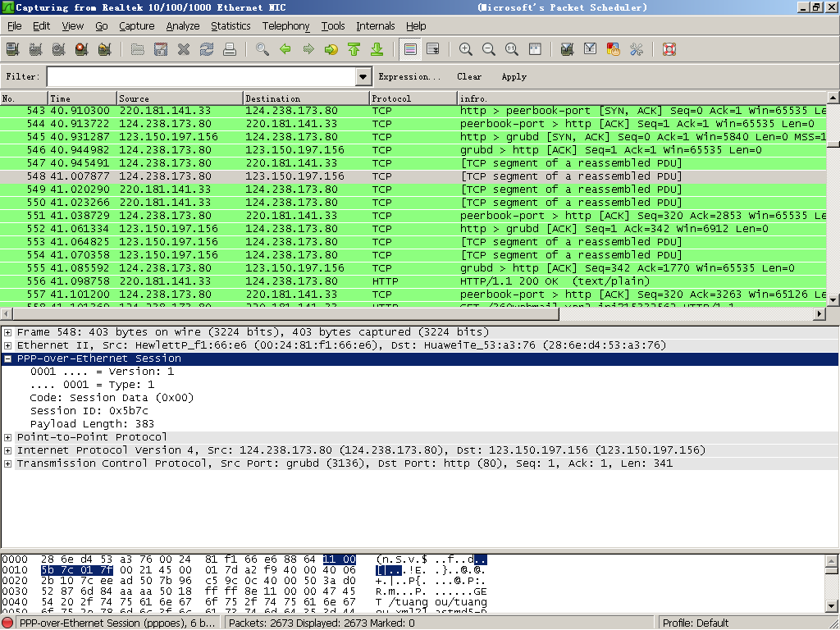Click the Expression... filter button

(409, 76)
